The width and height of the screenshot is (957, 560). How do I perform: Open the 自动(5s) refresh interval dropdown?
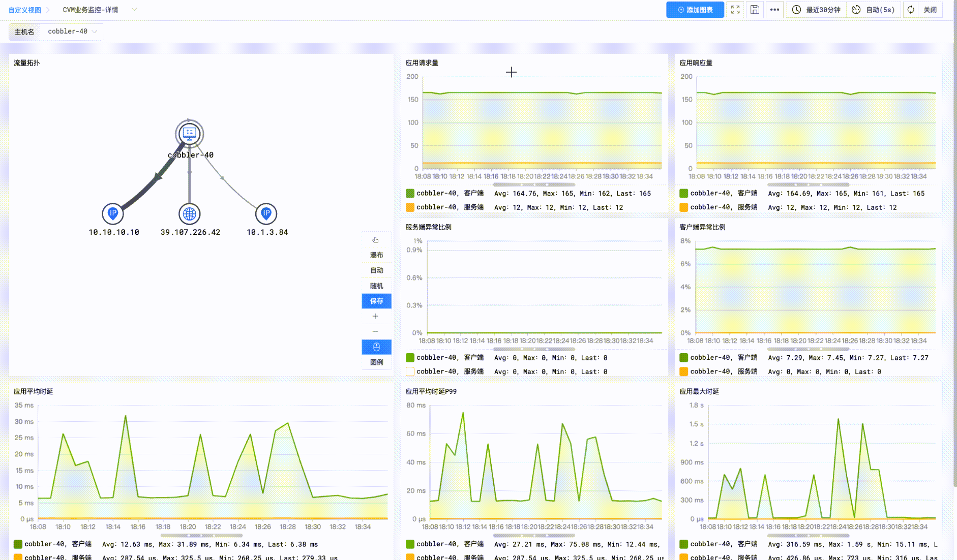[x=874, y=10]
